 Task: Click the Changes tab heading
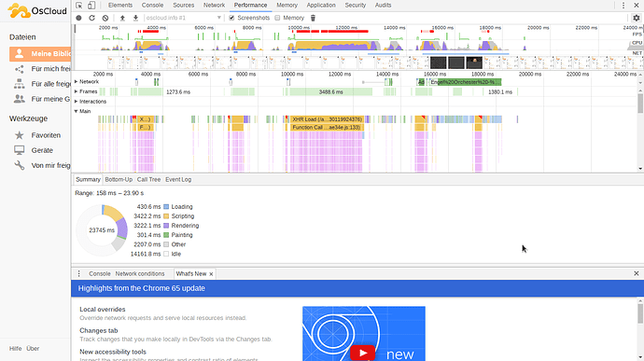click(99, 330)
